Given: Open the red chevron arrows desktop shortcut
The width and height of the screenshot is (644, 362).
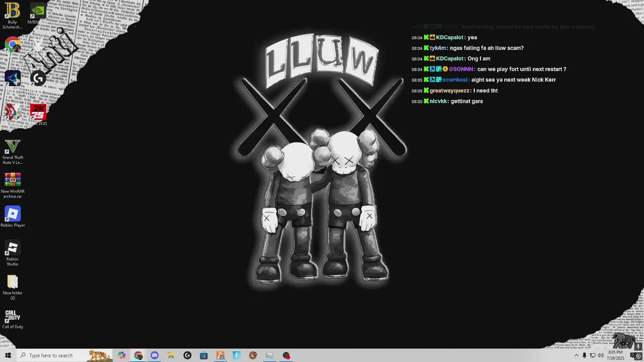Looking at the screenshot, I should (x=13, y=112).
